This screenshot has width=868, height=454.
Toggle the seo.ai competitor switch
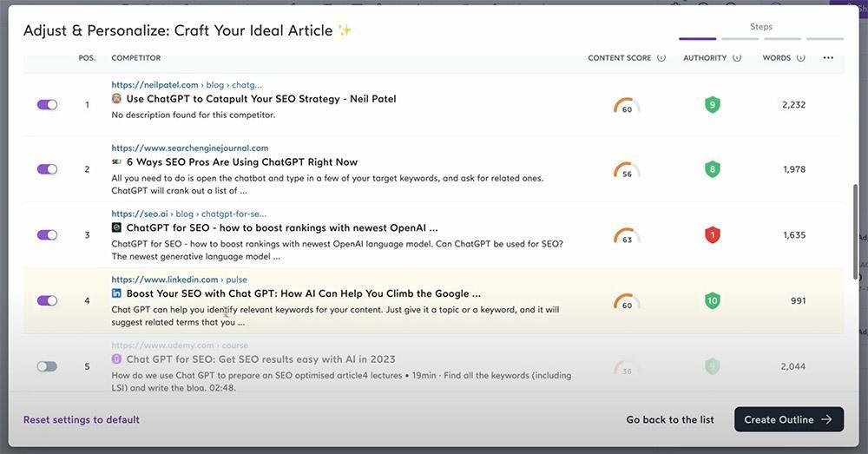pyautogui.click(x=47, y=234)
